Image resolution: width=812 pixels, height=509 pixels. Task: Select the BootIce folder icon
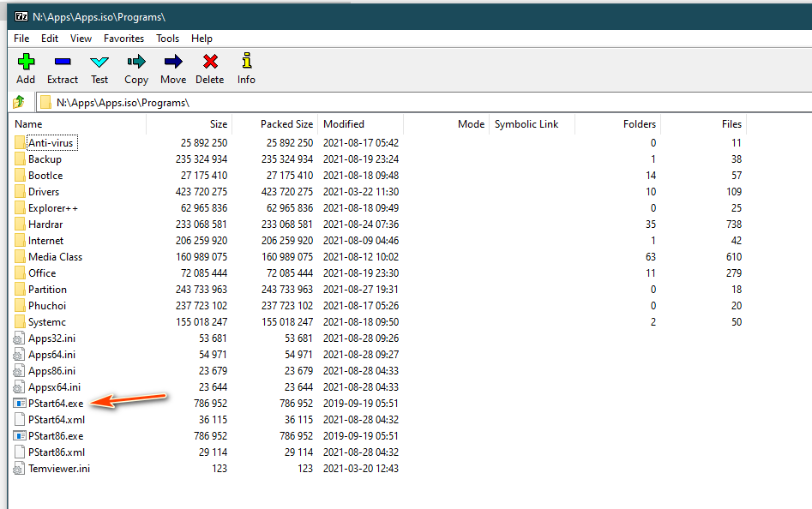click(20, 176)
